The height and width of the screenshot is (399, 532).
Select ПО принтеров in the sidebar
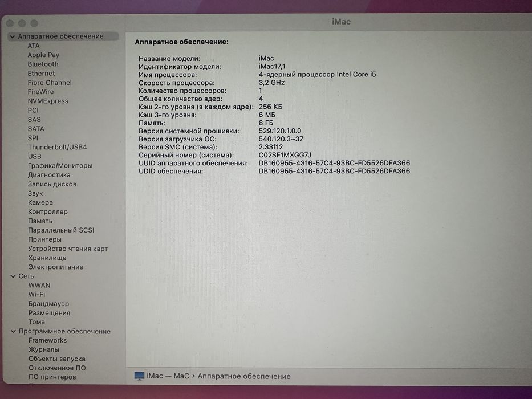coord(52,377)
